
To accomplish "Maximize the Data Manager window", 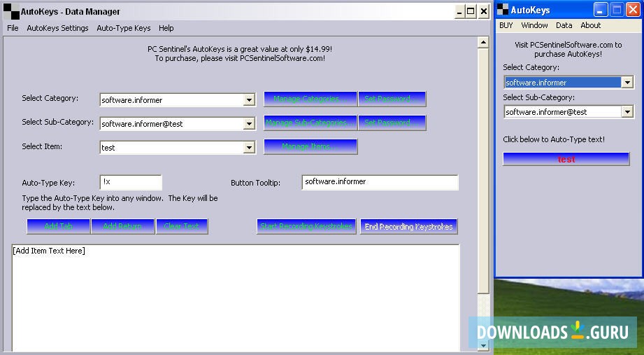I will (471, 11).
